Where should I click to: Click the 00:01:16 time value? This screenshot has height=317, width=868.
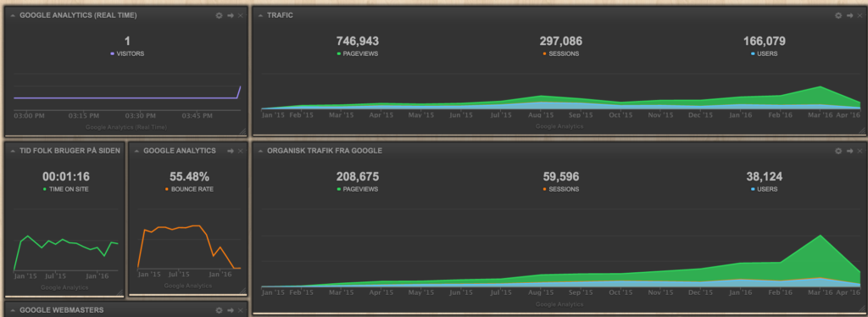(x=66, y=177)
